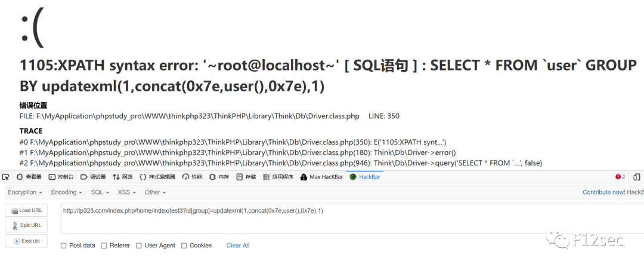644x267 pixels.
Task: Switch to the 控制台 console tab
Action: (x=61, y=177)
